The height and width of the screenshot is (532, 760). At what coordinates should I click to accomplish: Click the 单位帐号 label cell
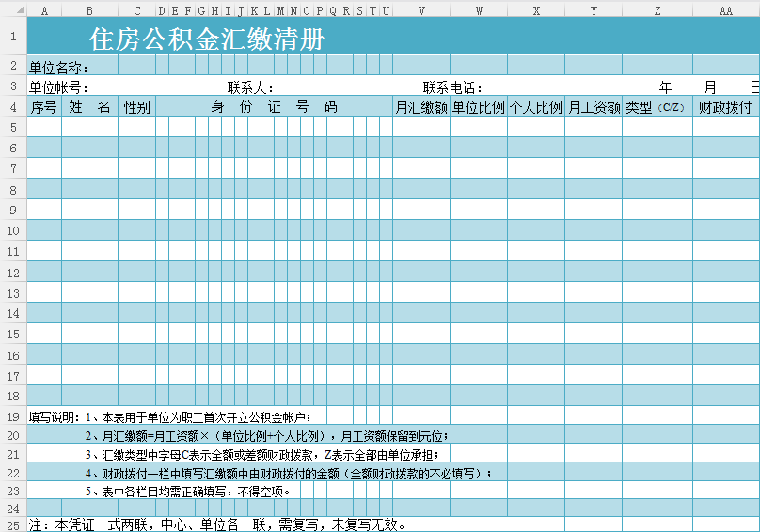(x=58, y=87)
